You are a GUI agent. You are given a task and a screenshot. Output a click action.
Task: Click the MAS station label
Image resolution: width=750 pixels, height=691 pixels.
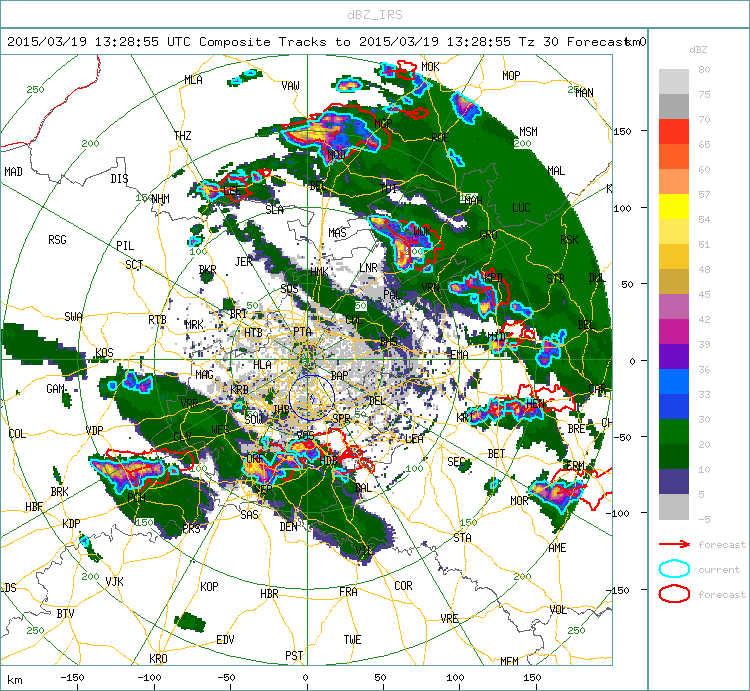(337, 233)
